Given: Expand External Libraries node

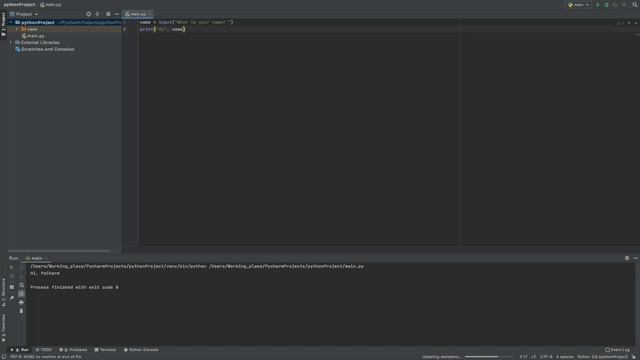Looking at the screenshot, I should tap(11, 42).
